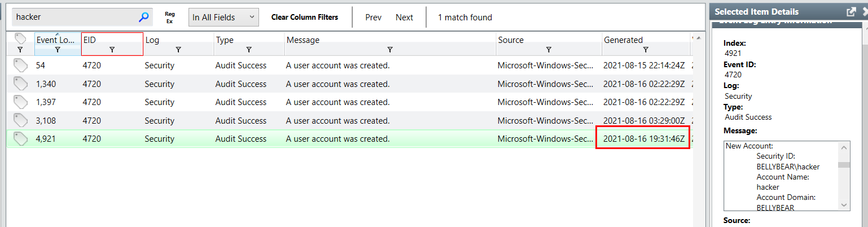
Task: Pop out the Selected Item Details panel
Action: [851, 12]
